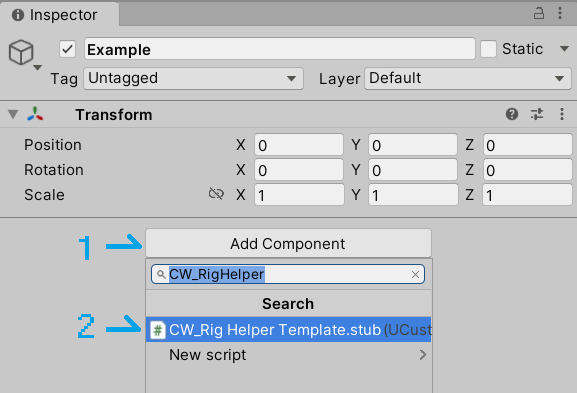Open Transform component three-dot menu

pos(562,114)
